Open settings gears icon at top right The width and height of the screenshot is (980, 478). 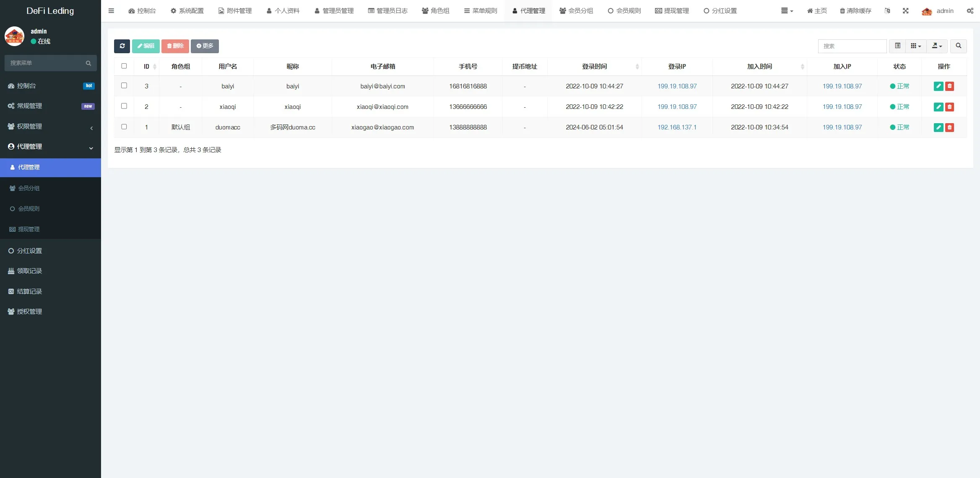pyautogui.click(x=970, y=11)
